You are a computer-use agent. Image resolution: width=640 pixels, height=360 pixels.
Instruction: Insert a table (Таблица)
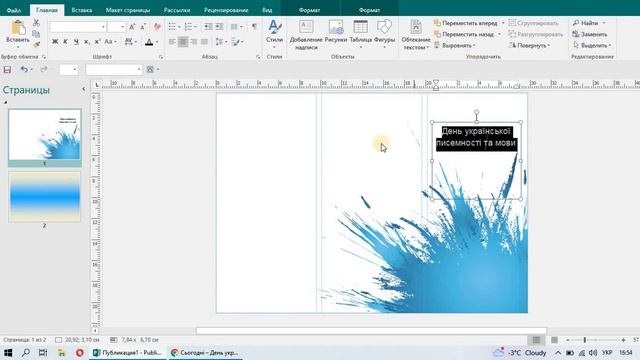tap(360, 33)
